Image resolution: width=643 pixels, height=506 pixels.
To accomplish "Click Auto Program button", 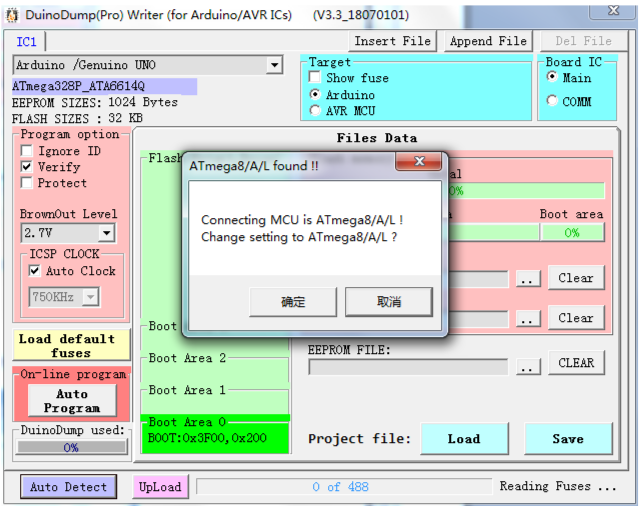I will click(x=72, y=401).
